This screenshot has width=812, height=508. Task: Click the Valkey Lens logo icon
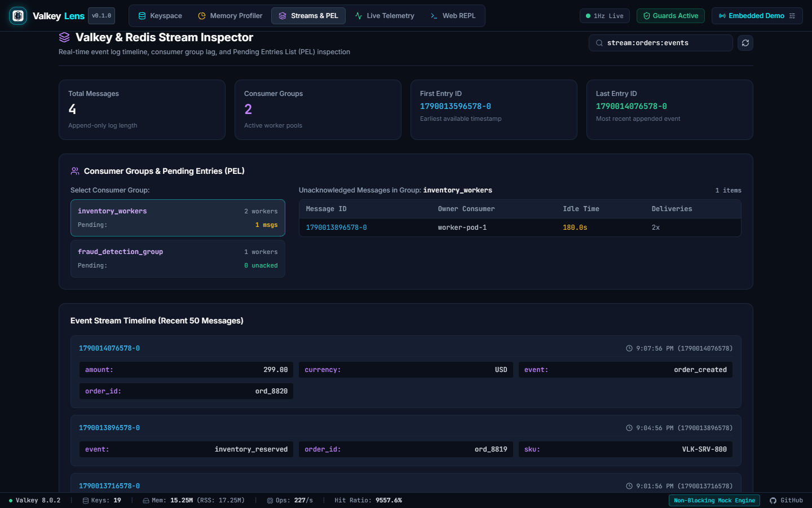18,16
